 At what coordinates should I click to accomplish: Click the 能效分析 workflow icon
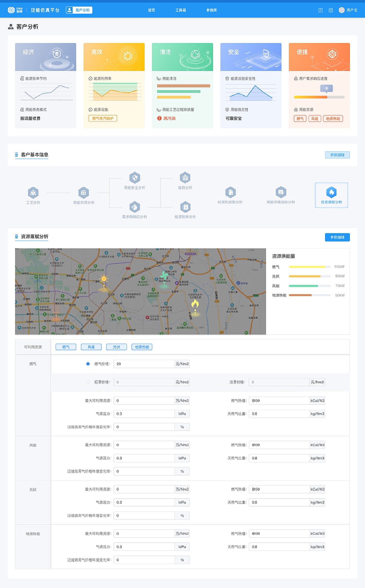(185, 178)
